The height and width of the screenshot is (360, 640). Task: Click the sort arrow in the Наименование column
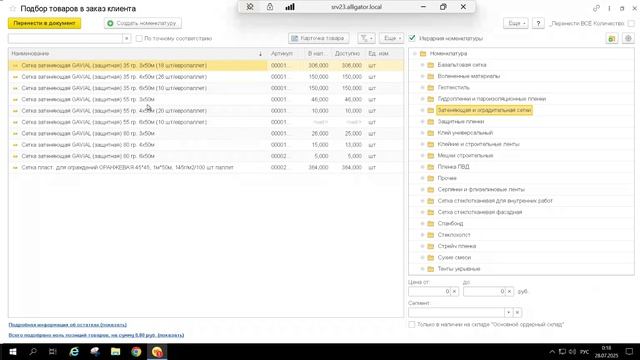pyautogui.click(x=260, y=54)
